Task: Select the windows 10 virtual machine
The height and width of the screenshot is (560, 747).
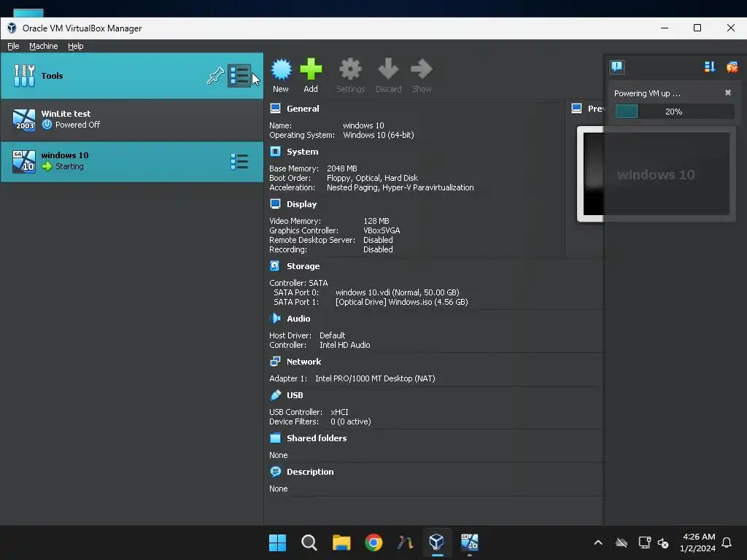Action: [x=132, y=161]
